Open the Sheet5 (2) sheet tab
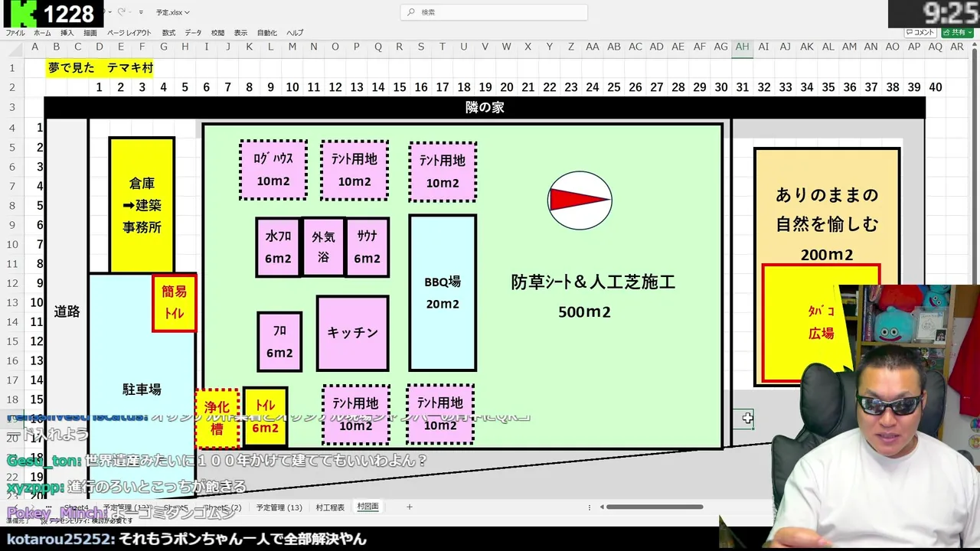This screenshot has width=980, height=551. 223,507
